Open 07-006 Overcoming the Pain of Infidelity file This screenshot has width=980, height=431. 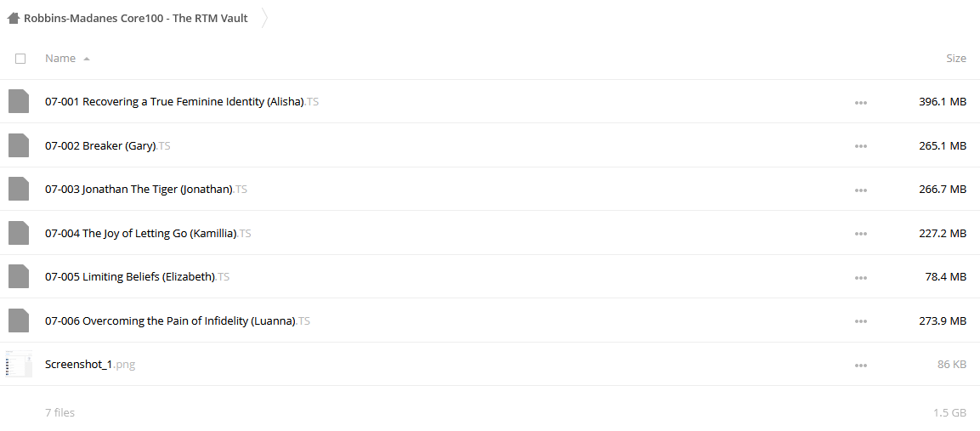click(x=178, y=320)
